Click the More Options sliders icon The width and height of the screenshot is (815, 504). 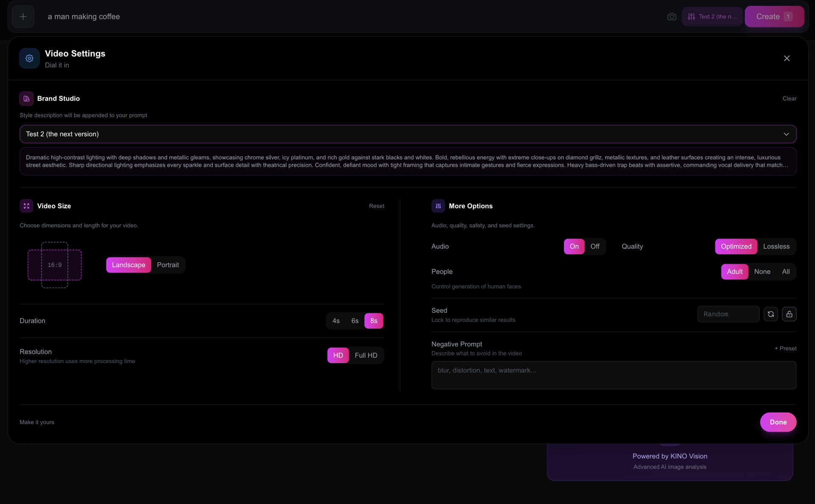[x=438, y=206]
